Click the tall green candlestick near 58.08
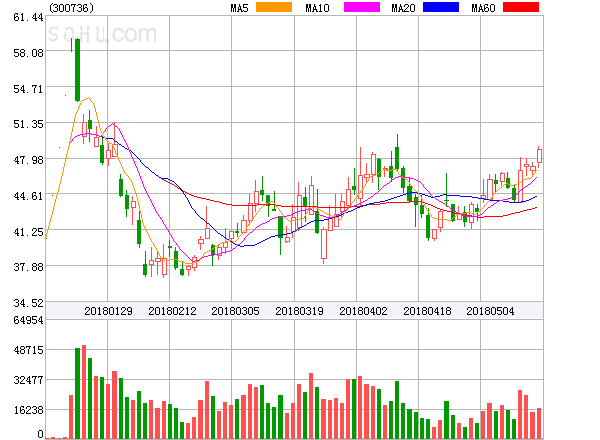The width and height of the screenshot is (600, 440). 77,70
